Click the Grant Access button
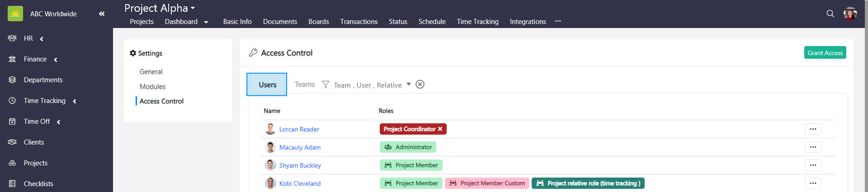Viewport: 868px width, 192px height. click(825, 53)
